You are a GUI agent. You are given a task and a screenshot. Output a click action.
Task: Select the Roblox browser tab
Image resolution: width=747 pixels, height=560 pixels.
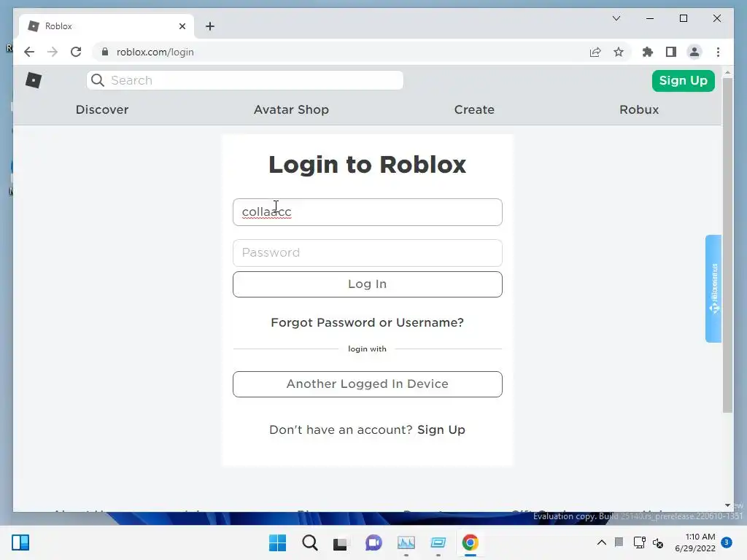(x=107, y=26)
